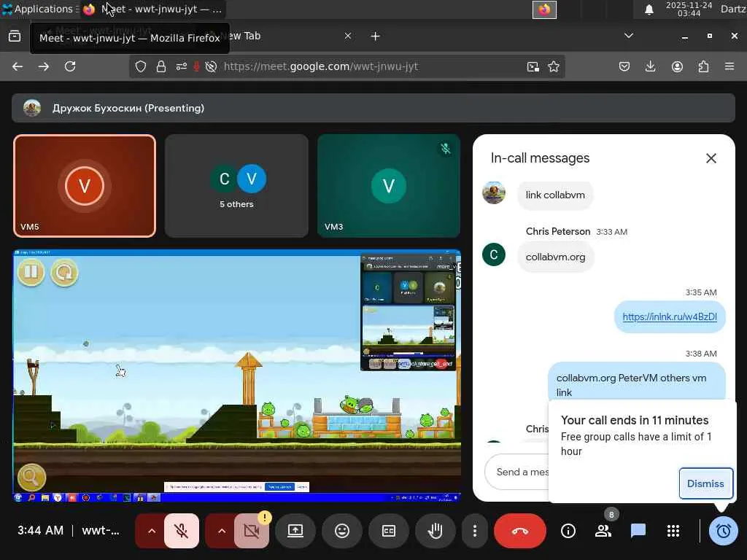Expand video settings arrow beside camera
The image size is (747, 560).
click(x=222, y=531)
